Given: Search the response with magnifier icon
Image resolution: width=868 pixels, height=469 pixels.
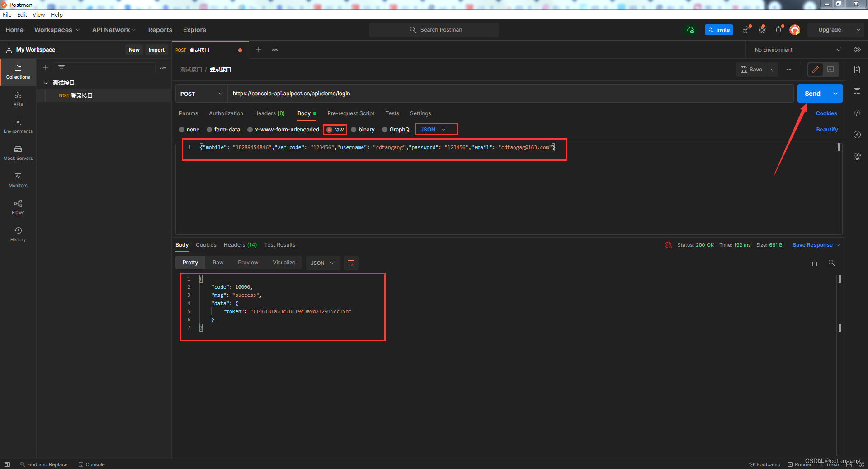Looking at the screenshot, I should tap(831, 263).
